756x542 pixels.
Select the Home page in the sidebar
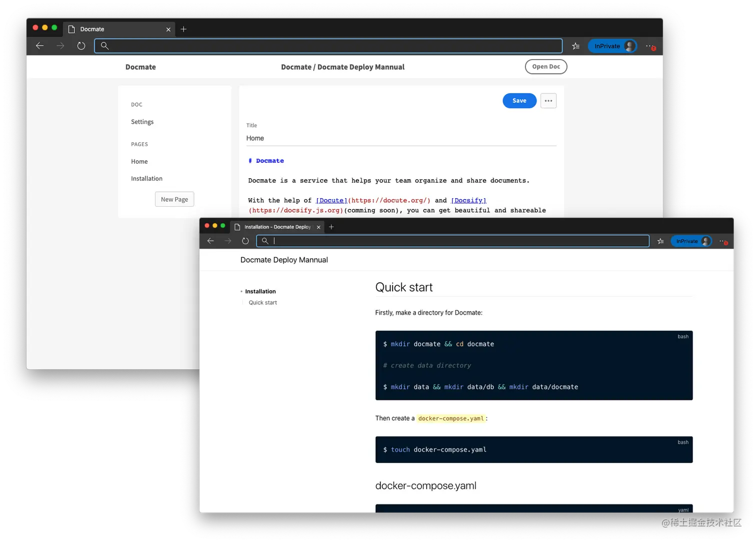pos(139,161)
